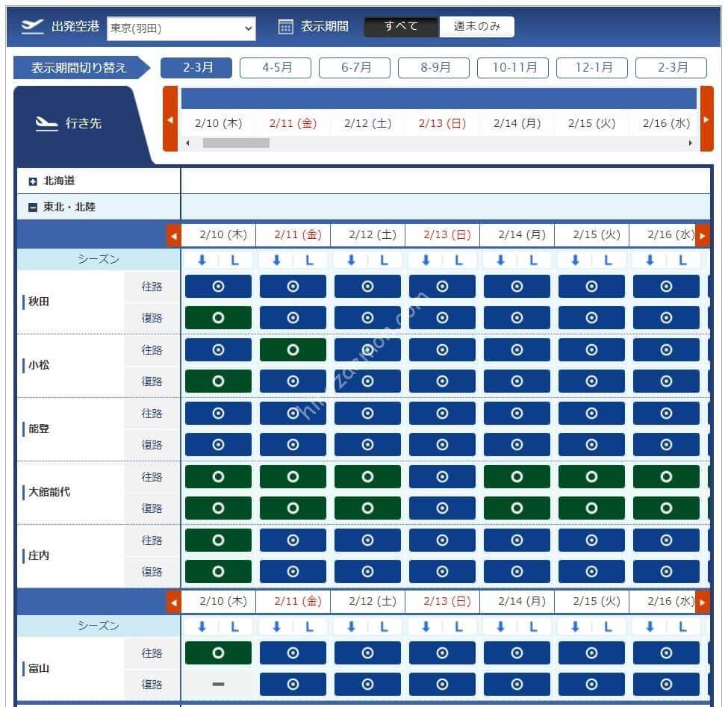The image size is (728, 707).
Task: Expand the 北海道 region
Action: (33, 181)
